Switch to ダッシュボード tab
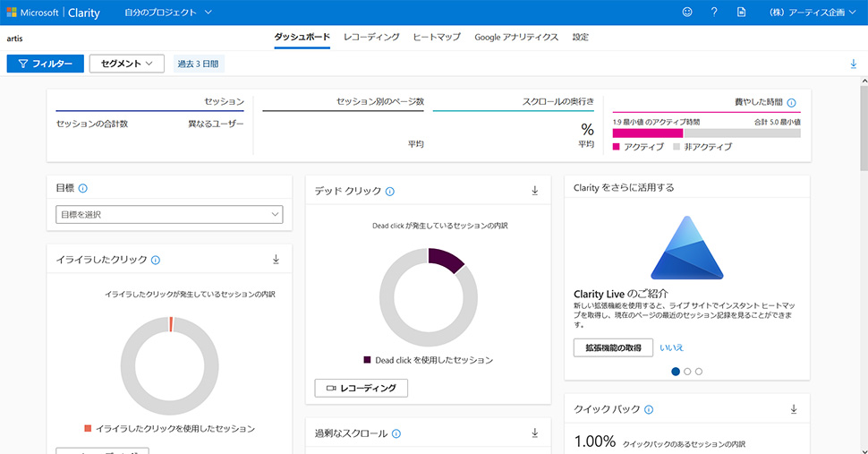Viewport: 868px width, 454px height. [x=302, y=37]
